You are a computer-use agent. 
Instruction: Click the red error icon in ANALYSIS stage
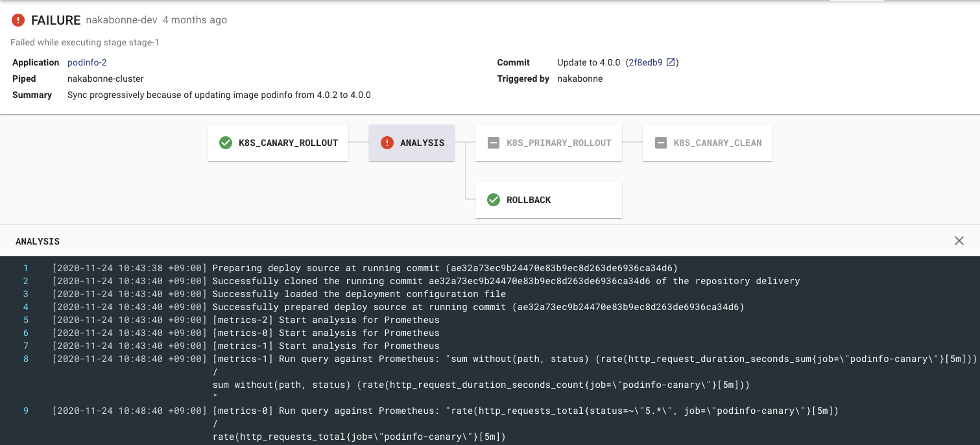[x=387, y=143]
